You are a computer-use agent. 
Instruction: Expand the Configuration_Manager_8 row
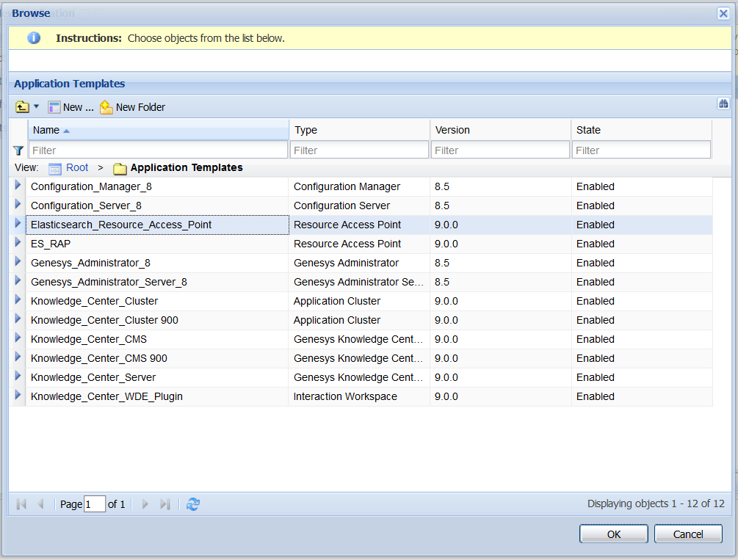tap(18, 185)
